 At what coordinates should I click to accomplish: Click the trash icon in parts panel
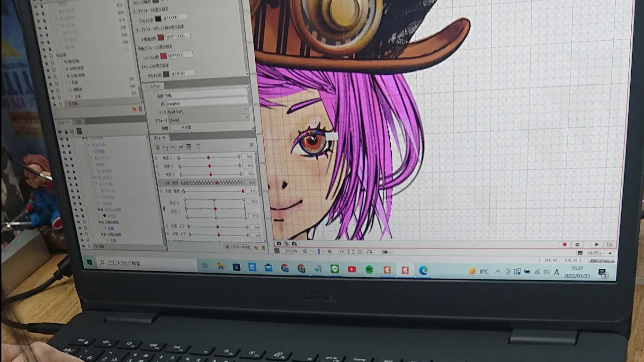click(x=141, y=109)
